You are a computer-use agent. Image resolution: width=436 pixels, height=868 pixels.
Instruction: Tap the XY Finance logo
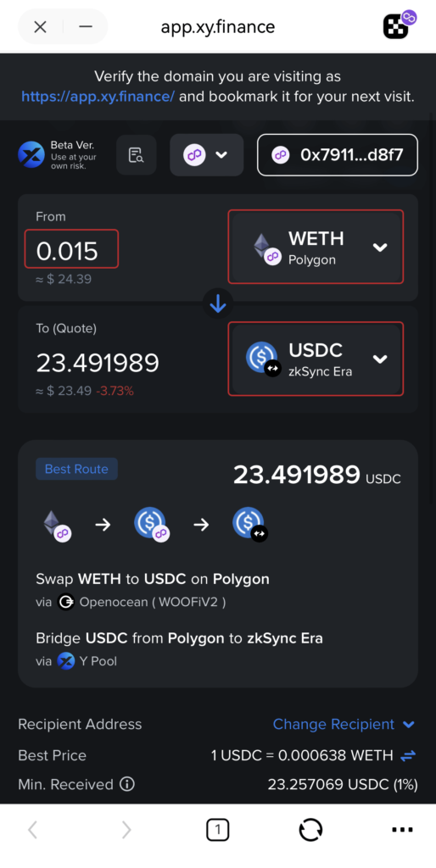[31, 154]
